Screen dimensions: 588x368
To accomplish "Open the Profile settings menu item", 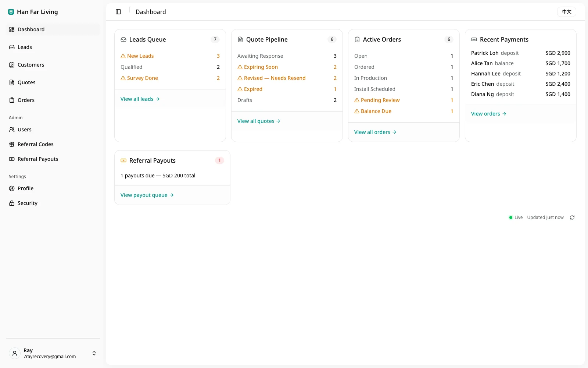I will 53,188.
